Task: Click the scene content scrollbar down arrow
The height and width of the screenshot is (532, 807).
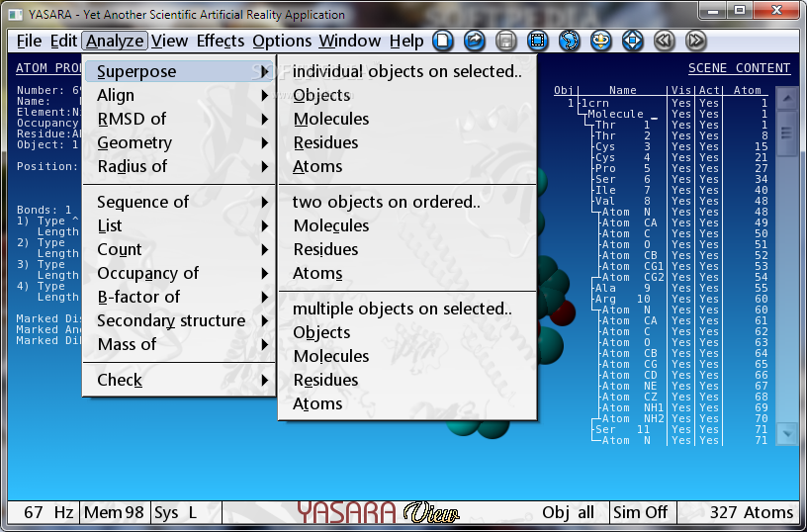Action: point(787,434)
